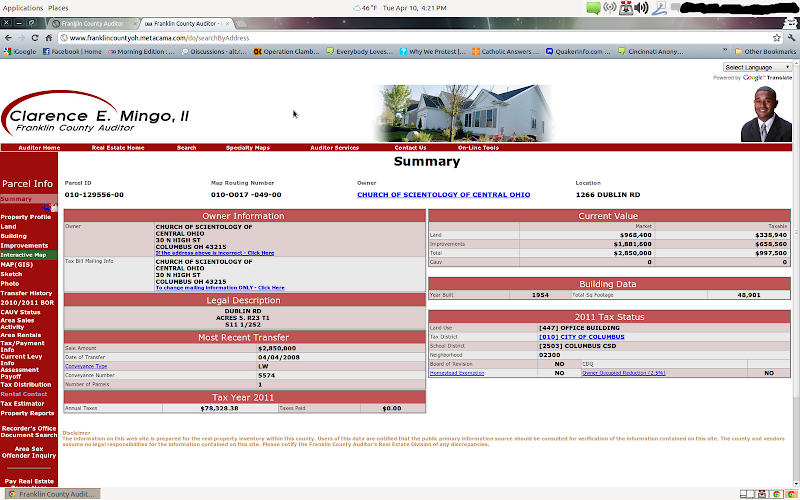Open the QuakerInfo.com bookmark

click(x=578, y=52)
